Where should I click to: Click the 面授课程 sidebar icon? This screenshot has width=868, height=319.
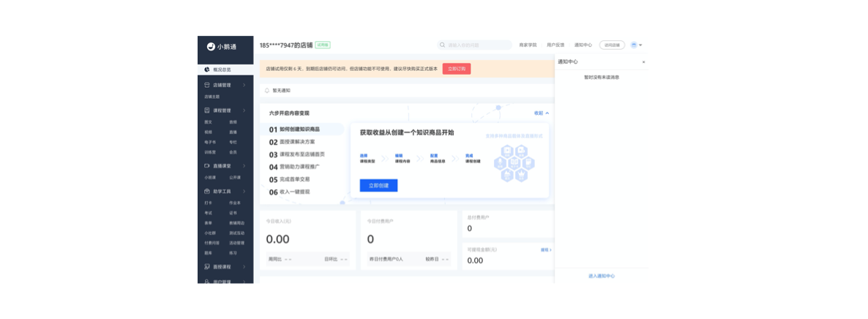coord(207,267)
